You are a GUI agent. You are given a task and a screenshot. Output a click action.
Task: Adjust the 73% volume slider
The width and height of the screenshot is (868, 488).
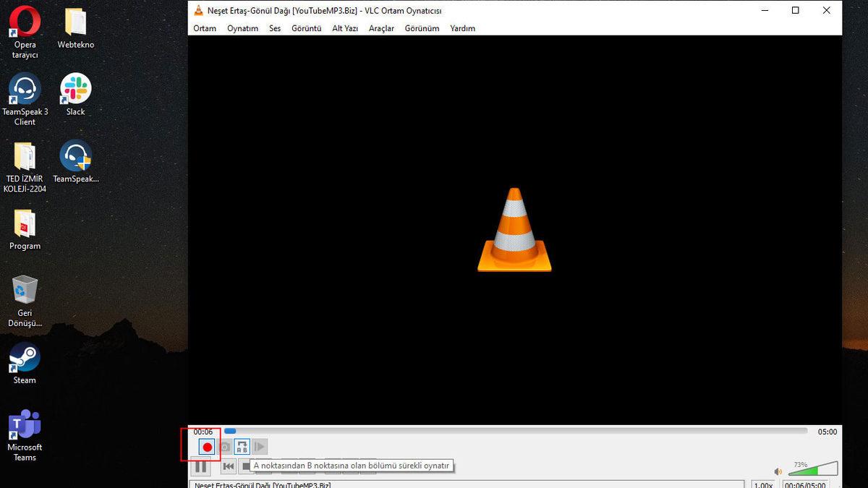[814, 469]
